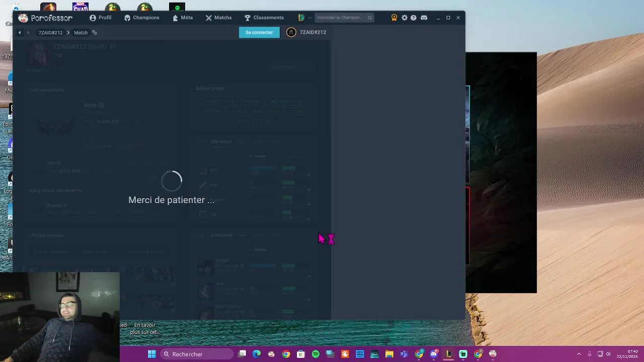
Task: Click the search magnifier icon
Action: (x=370, y=18)
